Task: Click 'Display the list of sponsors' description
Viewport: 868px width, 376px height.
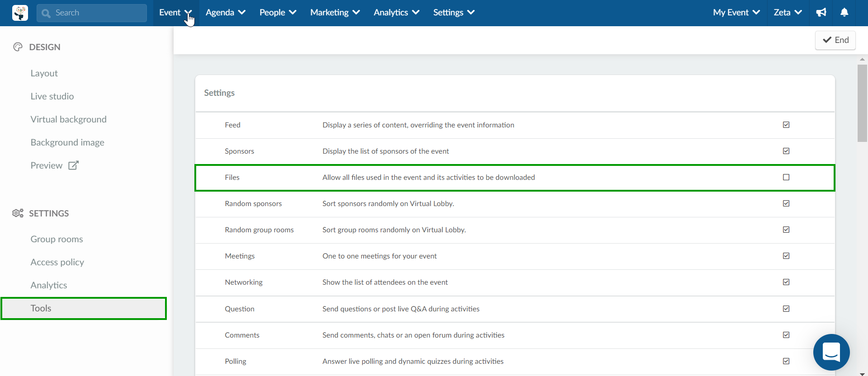Action: coord(386,151)
